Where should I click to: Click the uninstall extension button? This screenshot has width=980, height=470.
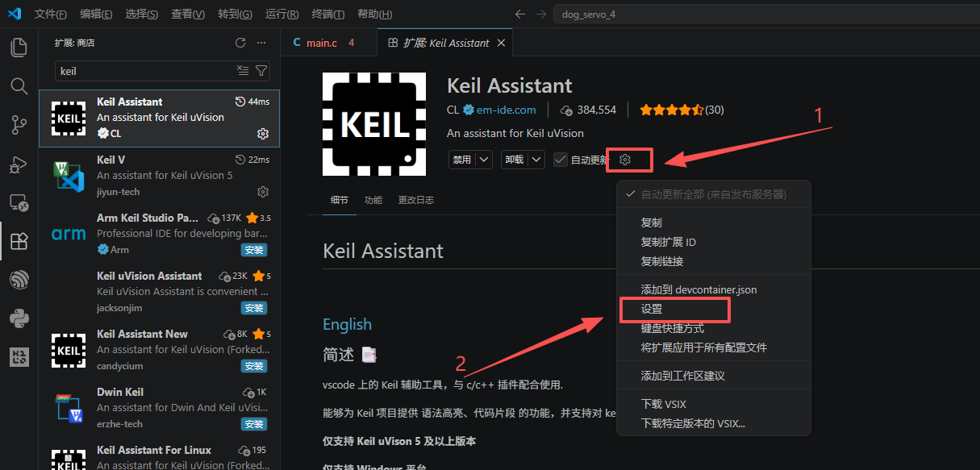tap(515, 160)
